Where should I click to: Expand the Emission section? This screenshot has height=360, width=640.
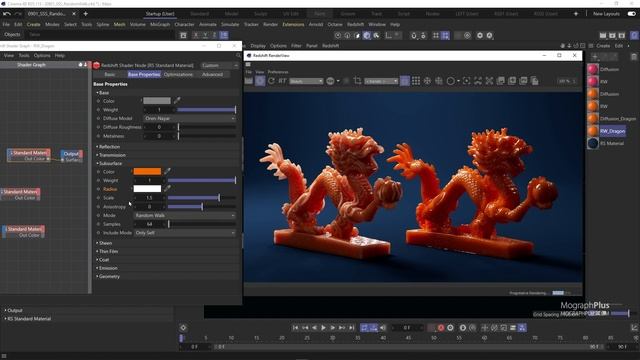coord(108,268)
